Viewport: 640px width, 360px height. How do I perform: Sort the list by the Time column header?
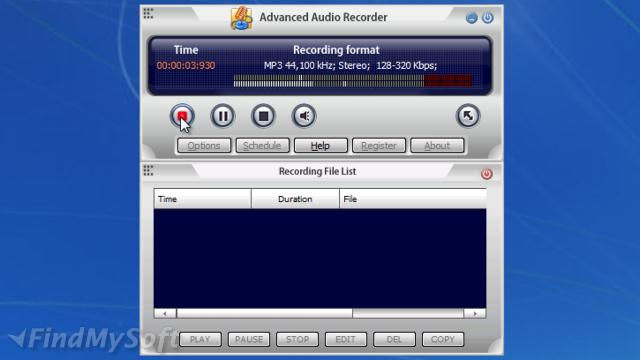[202, 199]
